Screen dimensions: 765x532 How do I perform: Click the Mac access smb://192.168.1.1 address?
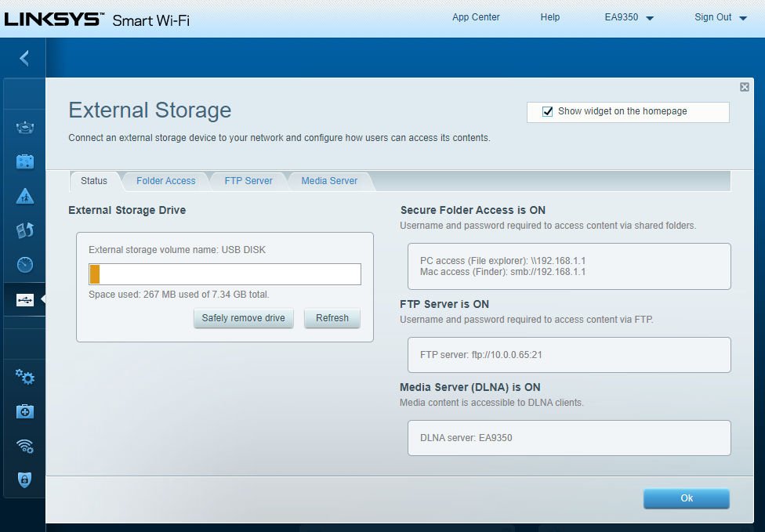548,272
